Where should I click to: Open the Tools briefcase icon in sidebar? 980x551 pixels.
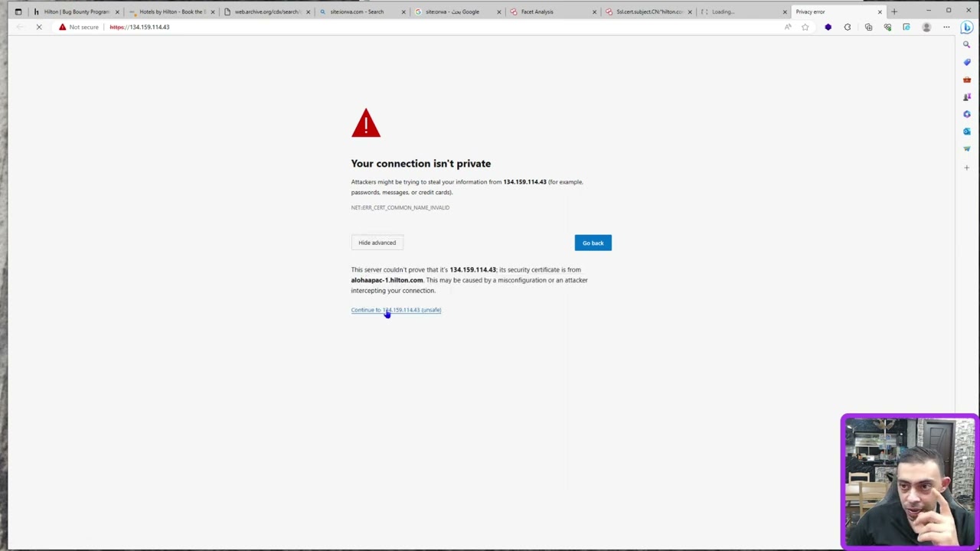click(967, 80)
